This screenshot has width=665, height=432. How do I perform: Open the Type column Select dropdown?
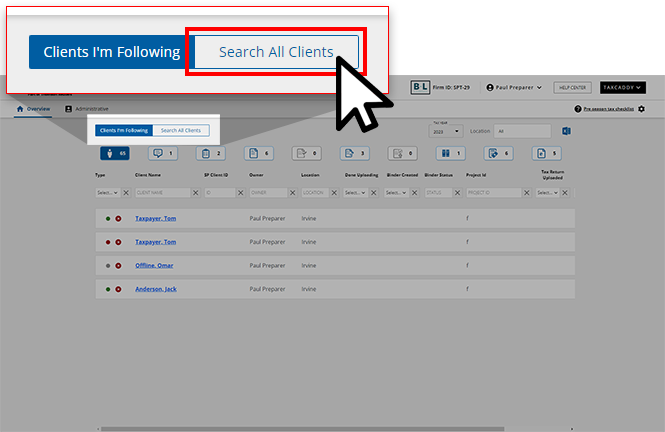point(107,192)
